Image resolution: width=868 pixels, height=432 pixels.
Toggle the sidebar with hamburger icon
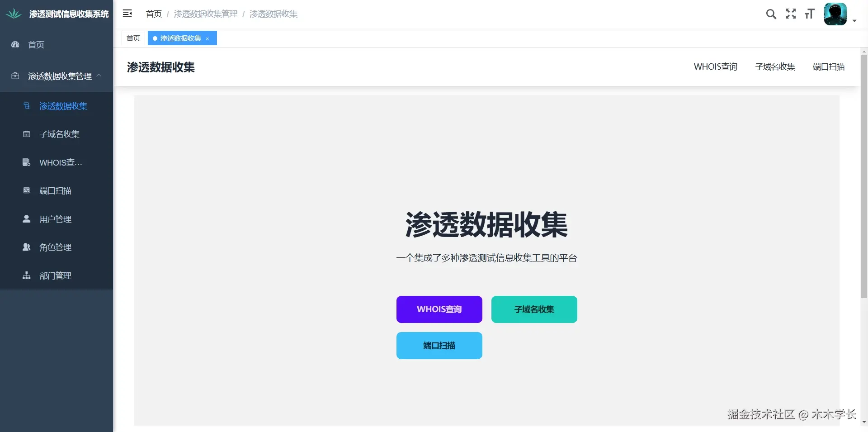127,14
